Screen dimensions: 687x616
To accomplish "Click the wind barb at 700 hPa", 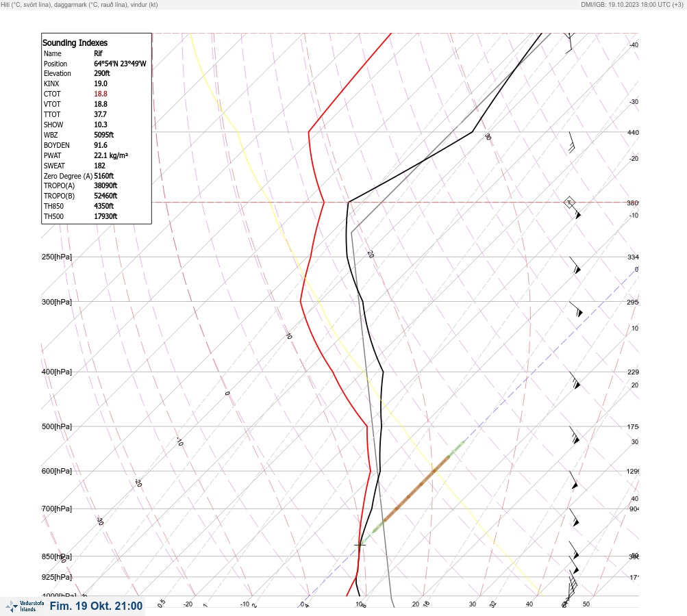I will click(574, 517).
